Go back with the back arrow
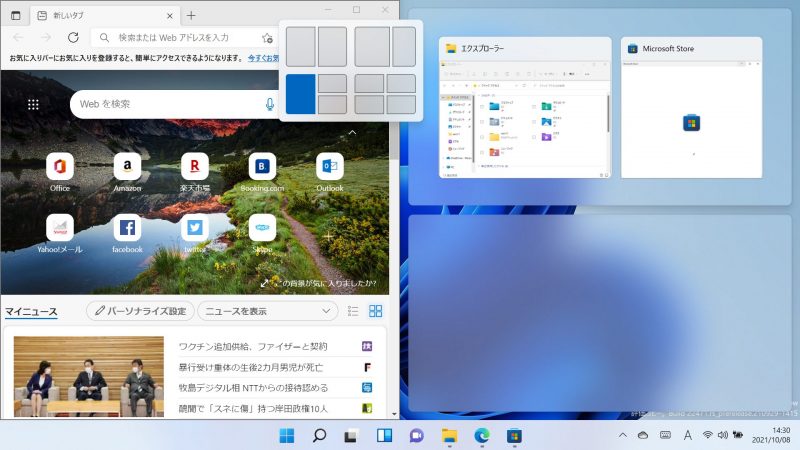The image size is (800, 450). click(18, 37)
